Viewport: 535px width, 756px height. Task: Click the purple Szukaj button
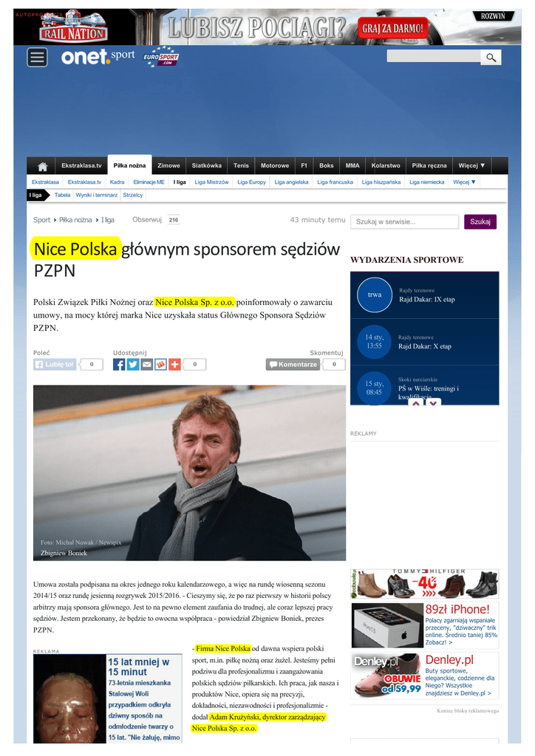(x=480, y=221)
